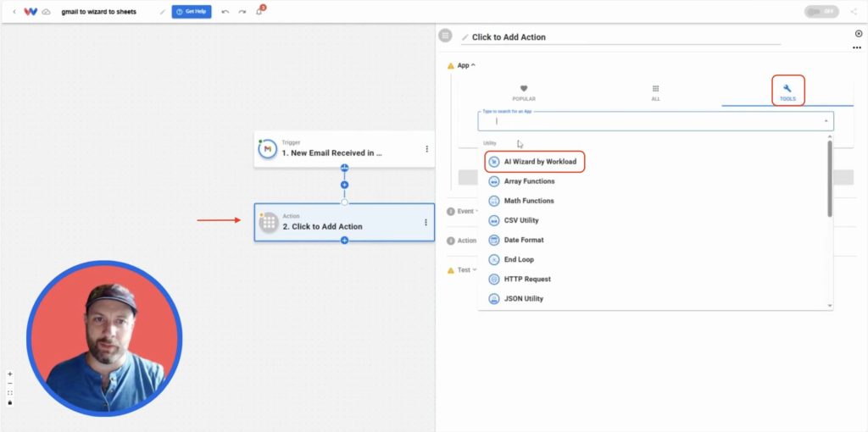Image resolution: width=868 pixels, height=432 pixels.
Task: Click the Get Help button
Action: 192,12
